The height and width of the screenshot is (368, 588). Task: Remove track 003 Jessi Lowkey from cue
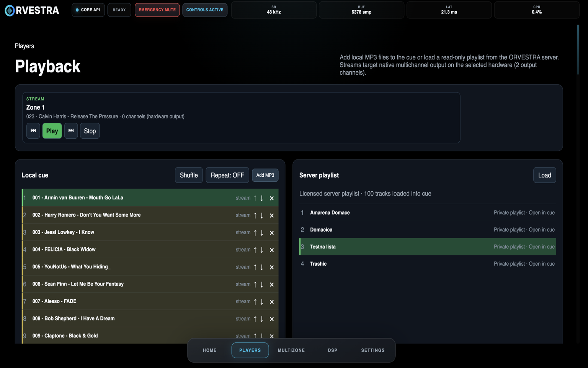[272, 233]
